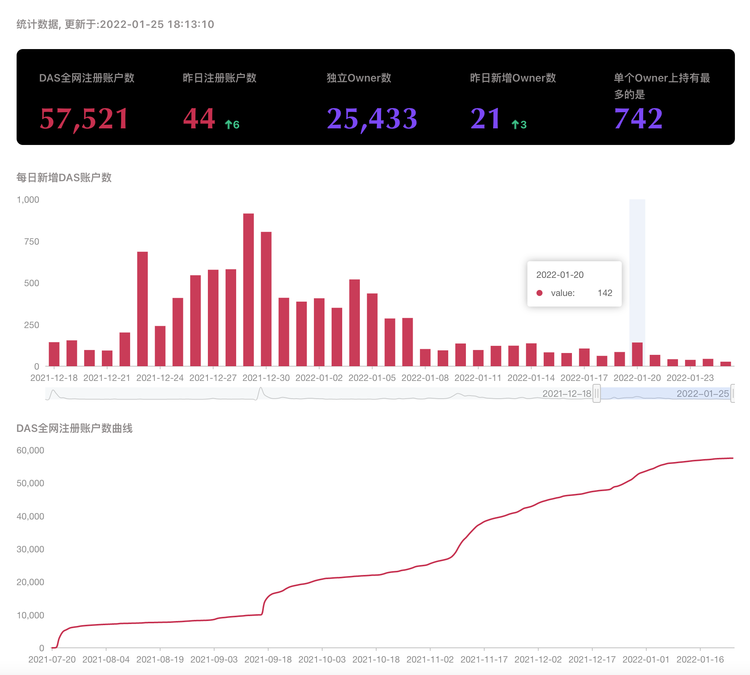Click the 2022-01-05 label on the bar chart axis
750x675 pixels.
tap(370, 378)
